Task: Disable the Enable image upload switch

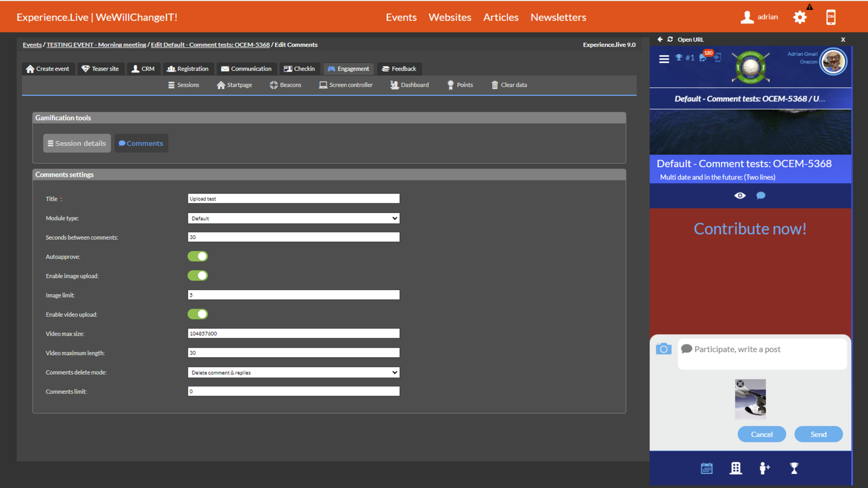Action: click(x=197, y=276)
